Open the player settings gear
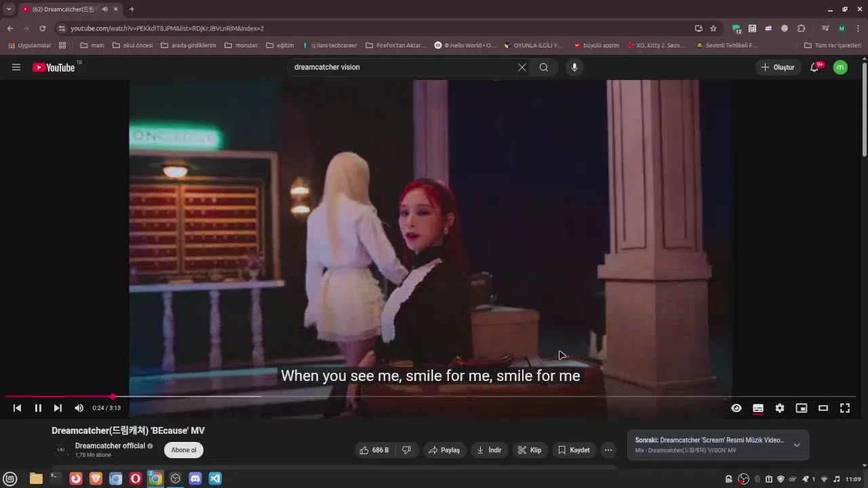This screenshot has width=868, height=488. click(780, 408)
